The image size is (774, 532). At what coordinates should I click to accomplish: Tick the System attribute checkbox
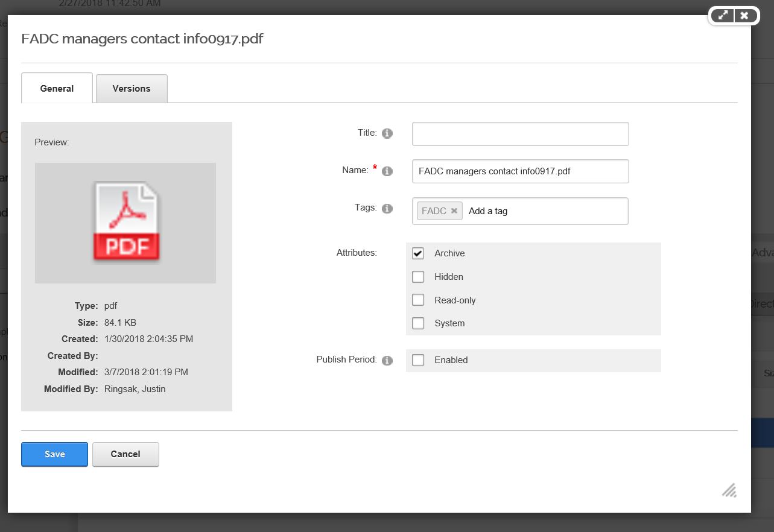[418, 323]
